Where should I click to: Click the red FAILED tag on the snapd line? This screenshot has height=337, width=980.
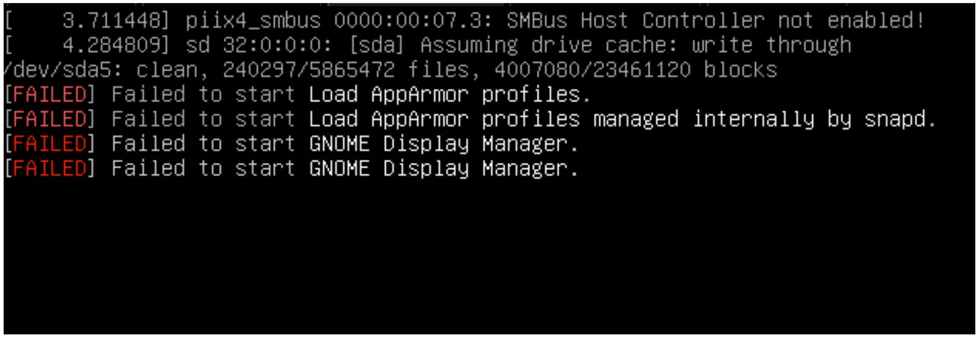tap(49, 119)
